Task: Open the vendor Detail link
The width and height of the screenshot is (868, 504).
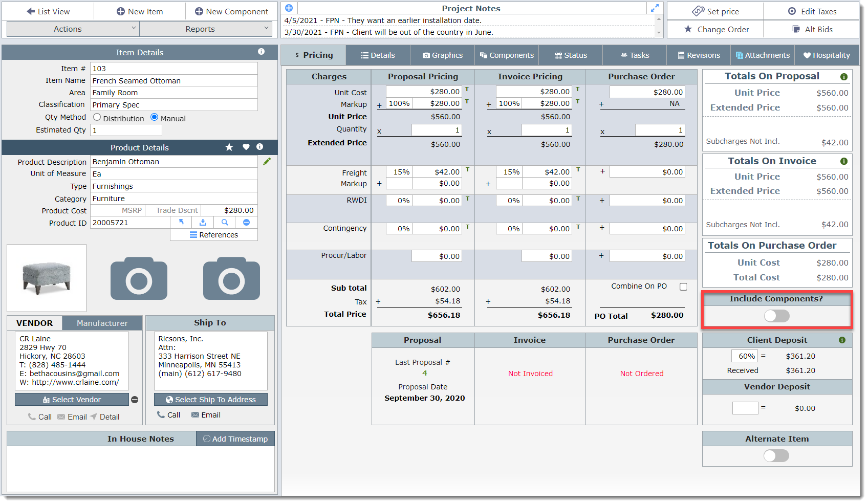Action: 105,417
